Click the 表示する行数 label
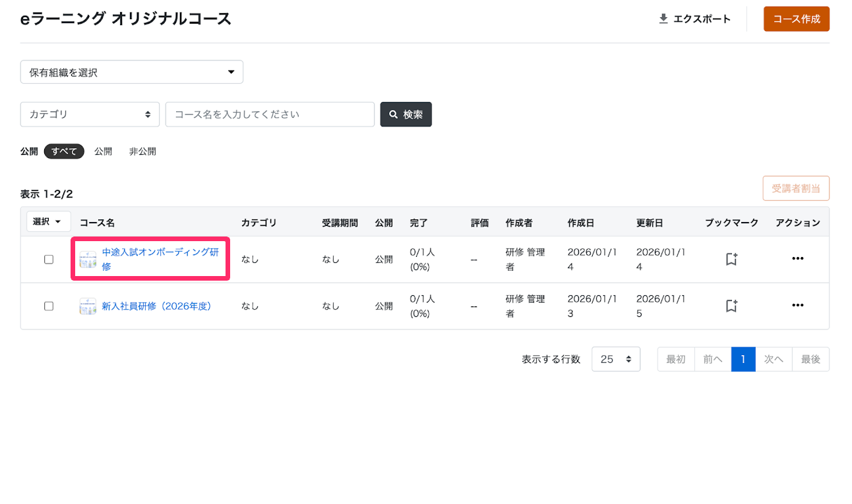Screen dimensions: 852x504 (551, 359)
